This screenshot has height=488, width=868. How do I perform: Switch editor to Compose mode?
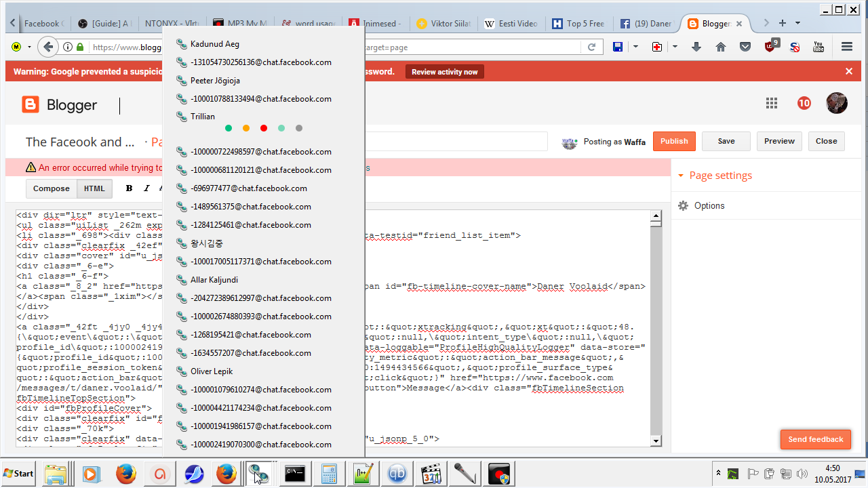click(52, 188)
